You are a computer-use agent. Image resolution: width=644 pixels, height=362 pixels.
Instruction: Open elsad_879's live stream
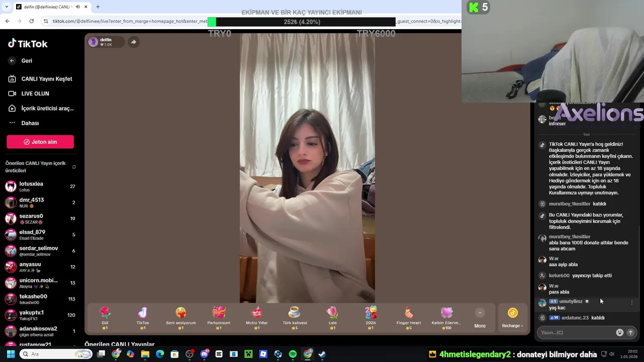(x=40, y=235)
